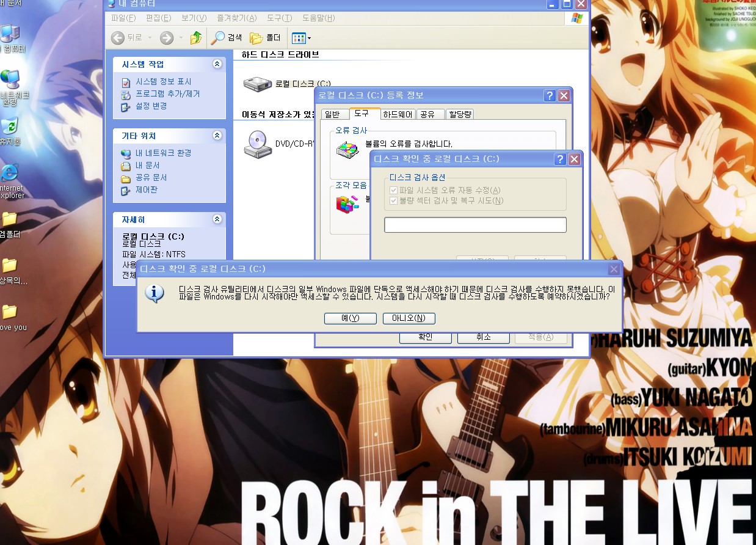Open the 보기(V) menu
The image size is (756, 545).
[x=194, y=18]
